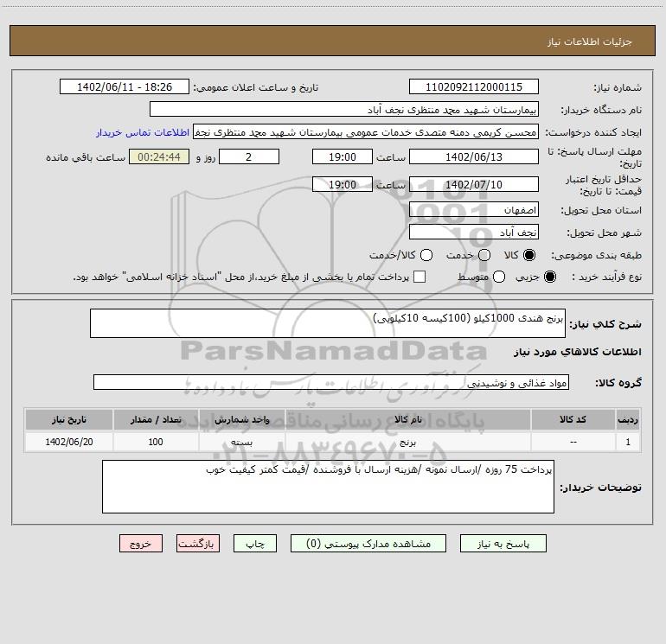The image size is (666, 644).
Task: Open مشاهده مدارک پیوستی (0) button
Action: (x=368, y=544)
